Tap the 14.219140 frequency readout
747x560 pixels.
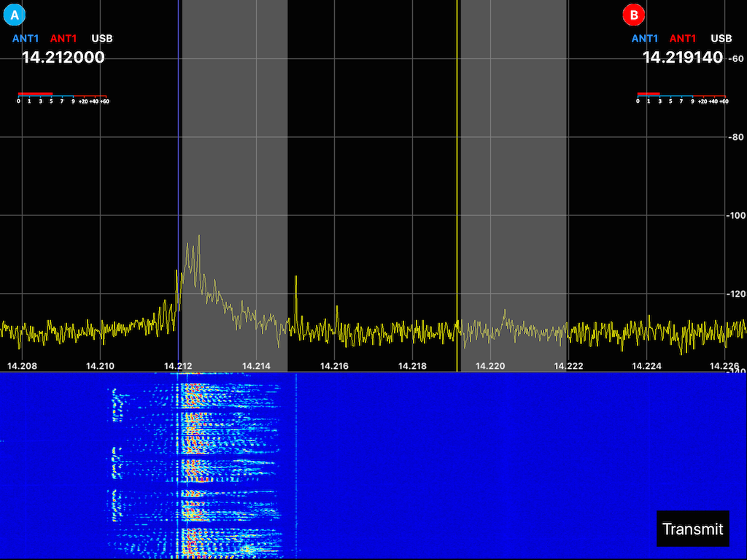point(682,58)
